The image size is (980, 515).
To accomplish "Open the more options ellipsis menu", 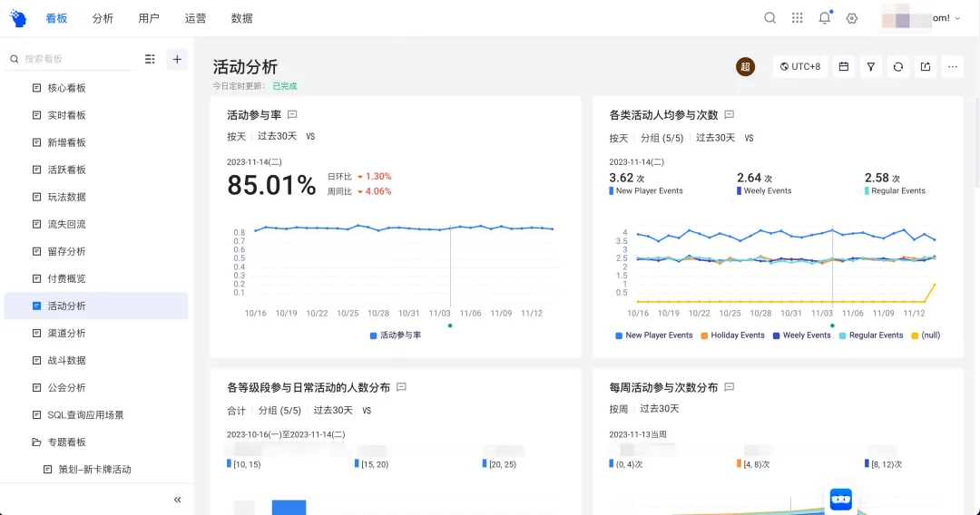I will click(x=953, y=67).
